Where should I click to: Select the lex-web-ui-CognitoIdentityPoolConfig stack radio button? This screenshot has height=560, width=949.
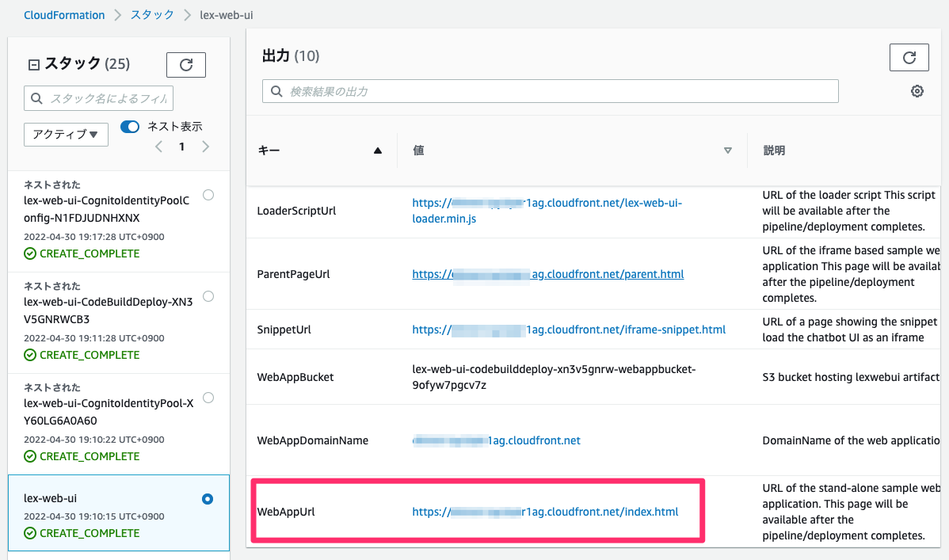208,194
